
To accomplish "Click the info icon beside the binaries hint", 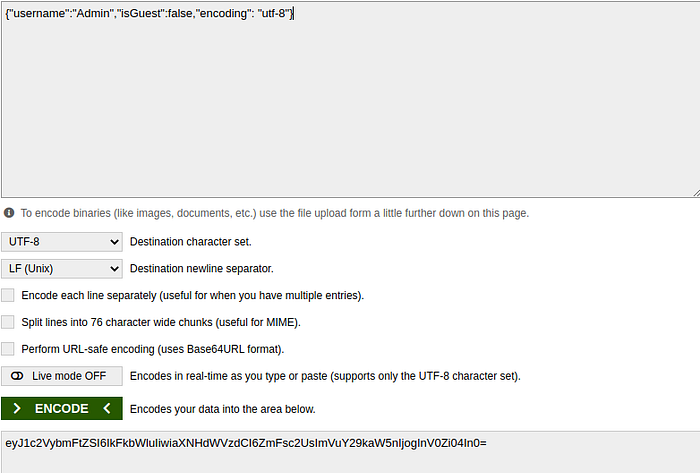I will [9, 213].
